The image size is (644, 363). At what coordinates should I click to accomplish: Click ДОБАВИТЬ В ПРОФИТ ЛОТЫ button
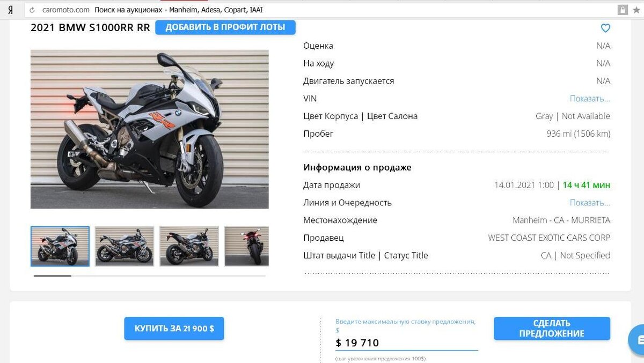click(225, 27)
